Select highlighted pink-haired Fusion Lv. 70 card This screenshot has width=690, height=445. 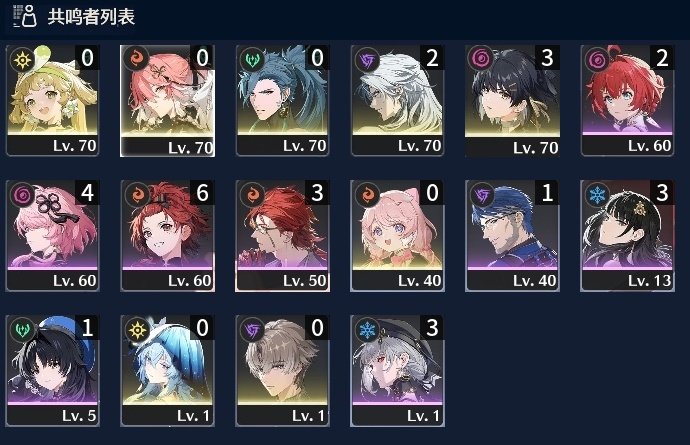(x=168, y=101)
